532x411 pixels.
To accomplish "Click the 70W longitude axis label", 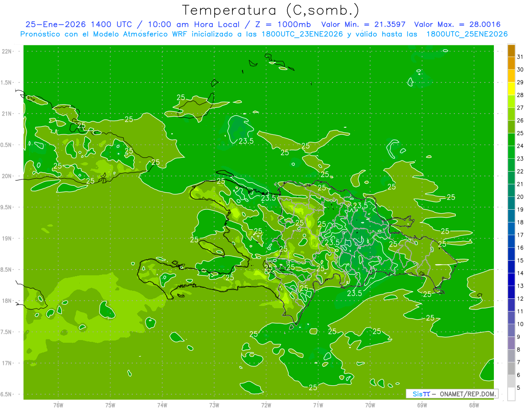I will point(370,405).
